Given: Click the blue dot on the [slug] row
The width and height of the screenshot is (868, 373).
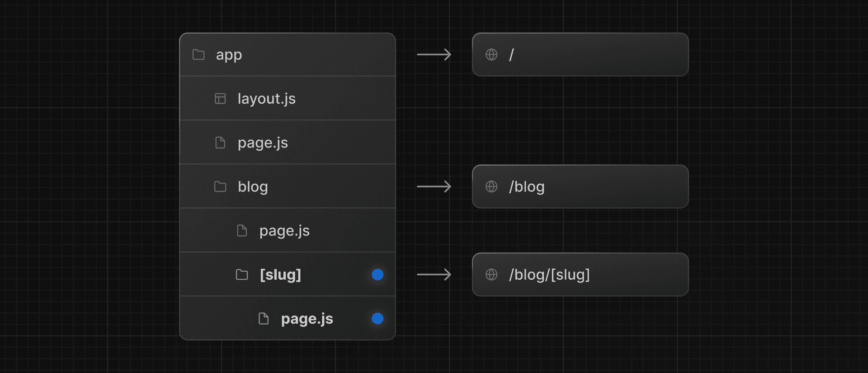Looking at the screenshot, I should click(x=377, y=275).
